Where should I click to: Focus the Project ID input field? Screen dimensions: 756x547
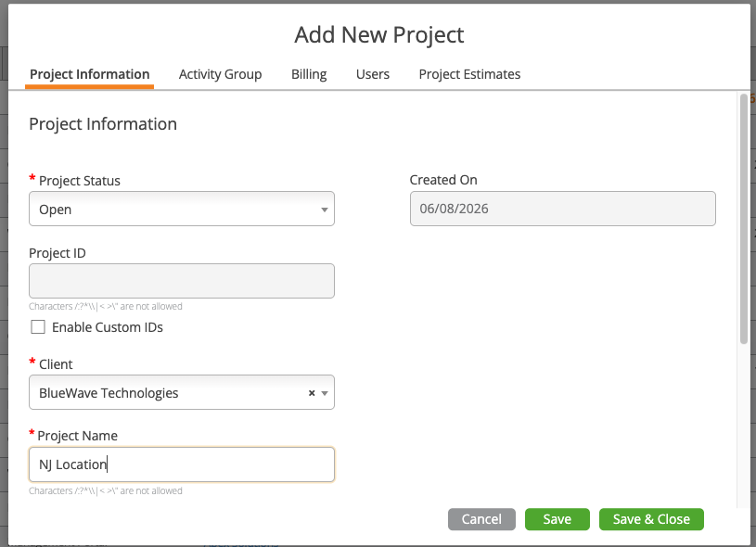[182, 281]
